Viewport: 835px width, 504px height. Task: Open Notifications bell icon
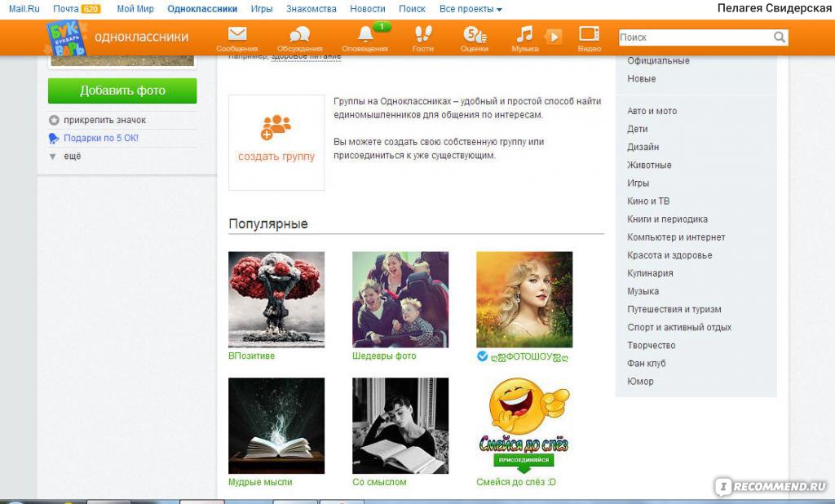click(365, 34)
